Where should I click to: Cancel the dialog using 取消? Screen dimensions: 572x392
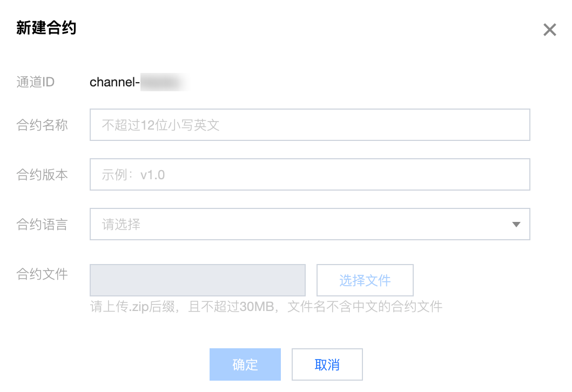[x=327, y=364]
